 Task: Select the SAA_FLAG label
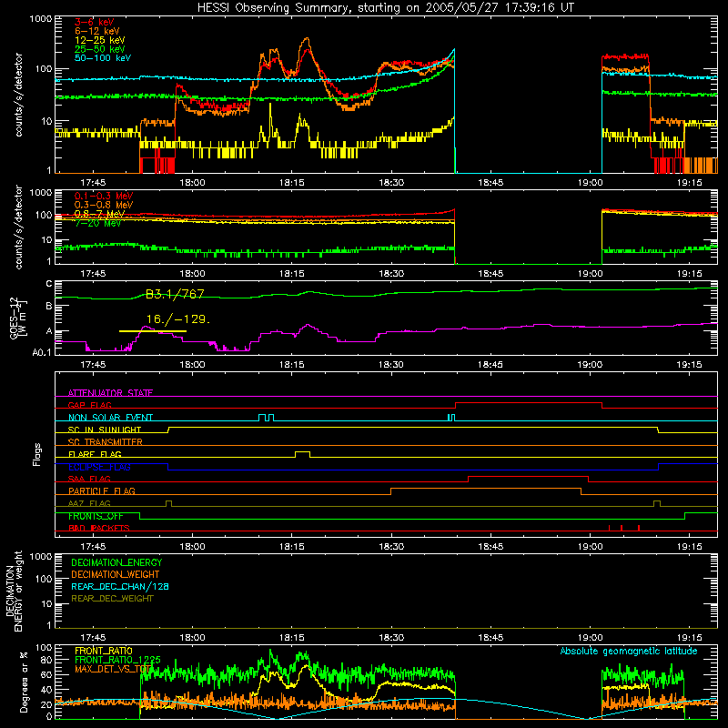tap(89, 479)
